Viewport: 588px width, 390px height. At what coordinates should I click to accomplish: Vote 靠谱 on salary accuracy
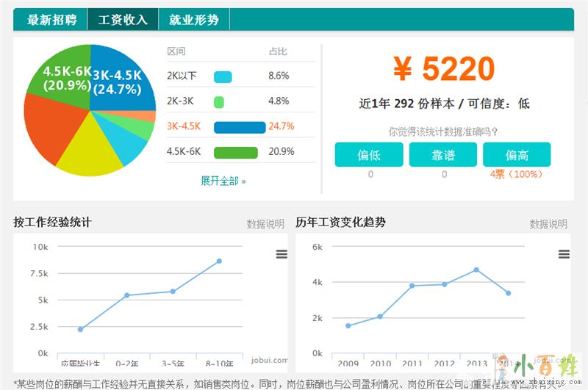tap(443, 155)
